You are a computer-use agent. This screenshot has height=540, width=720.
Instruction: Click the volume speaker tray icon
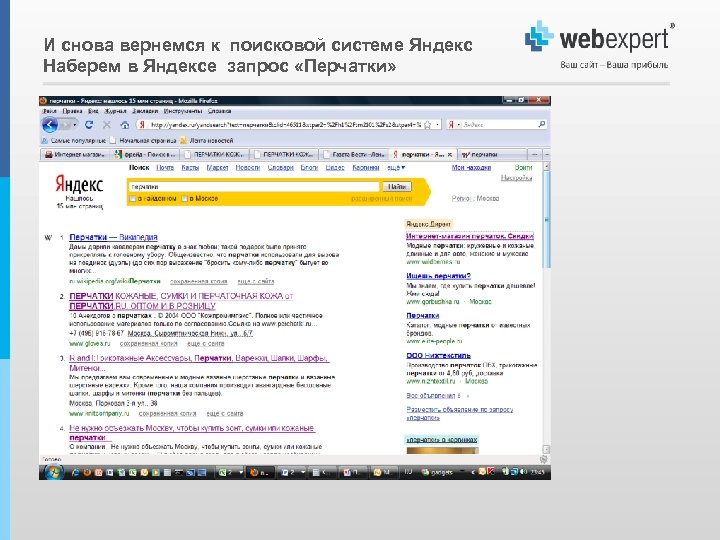(x=523, y=472)
